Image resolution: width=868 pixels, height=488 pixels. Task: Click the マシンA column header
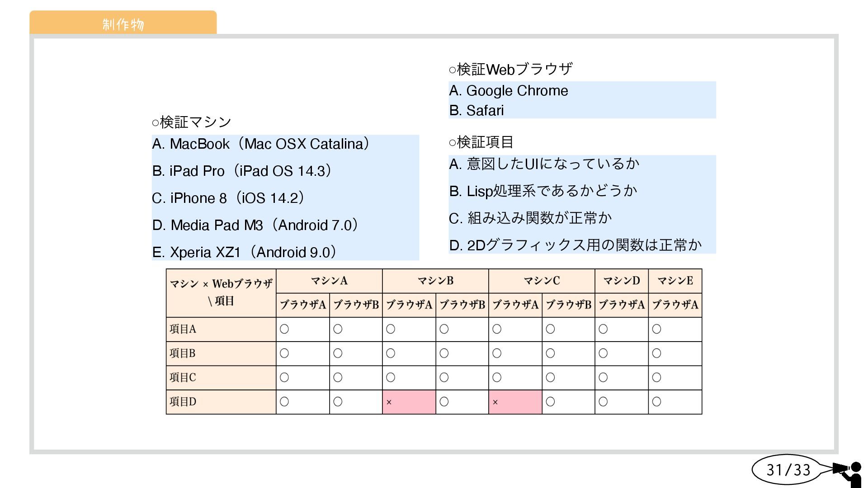pyautogui.click(x=329, y=281)
